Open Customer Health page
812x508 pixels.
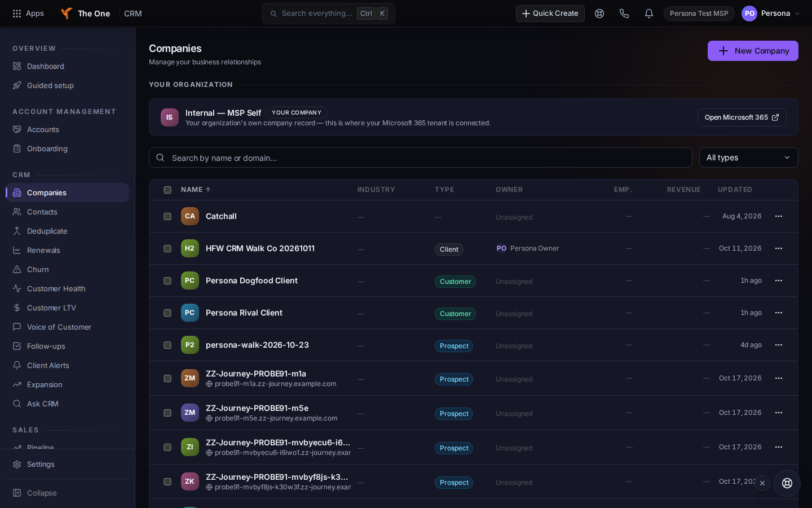tap(68, 288)
